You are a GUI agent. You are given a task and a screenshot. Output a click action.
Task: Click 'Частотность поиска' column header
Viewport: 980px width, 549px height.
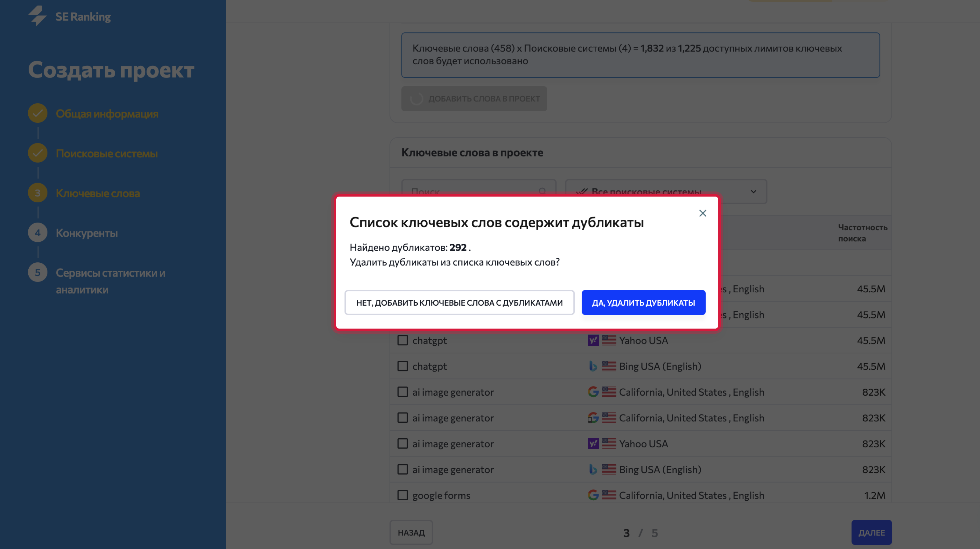pos(863,233)
